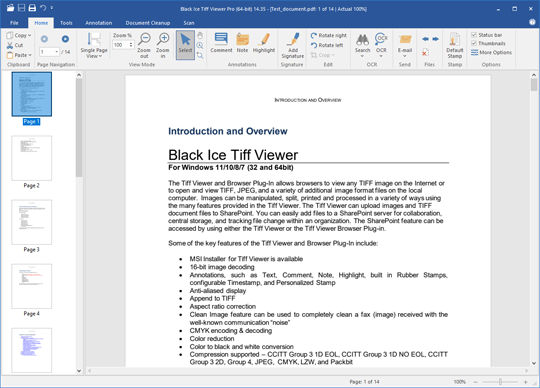Expand the Paste dropdown arrow

tap(30, 55)
